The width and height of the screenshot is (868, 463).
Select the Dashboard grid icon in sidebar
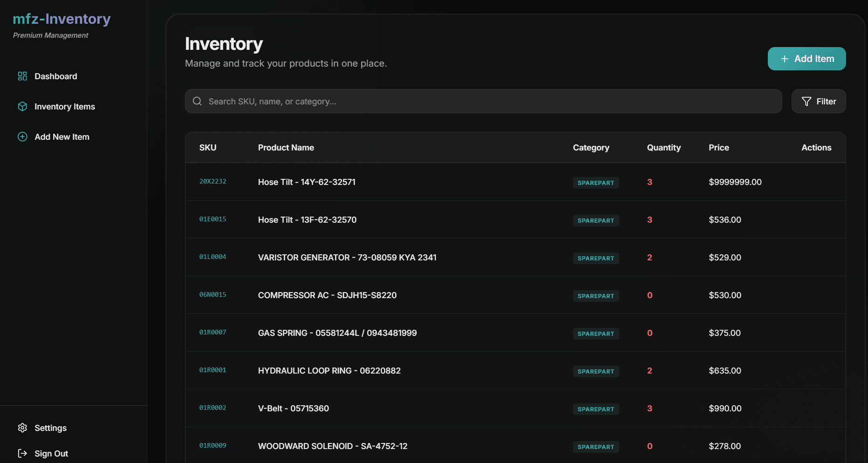click(22, 76)
